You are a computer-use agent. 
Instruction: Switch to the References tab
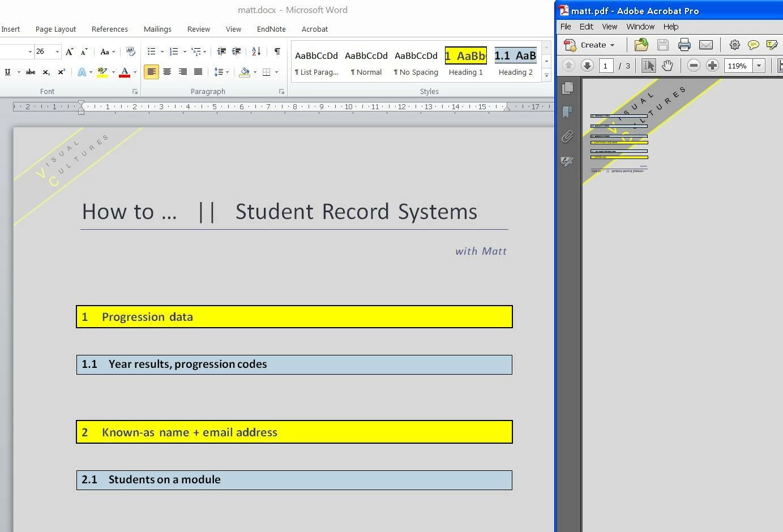pyautogui.click(x=110, y=29)
